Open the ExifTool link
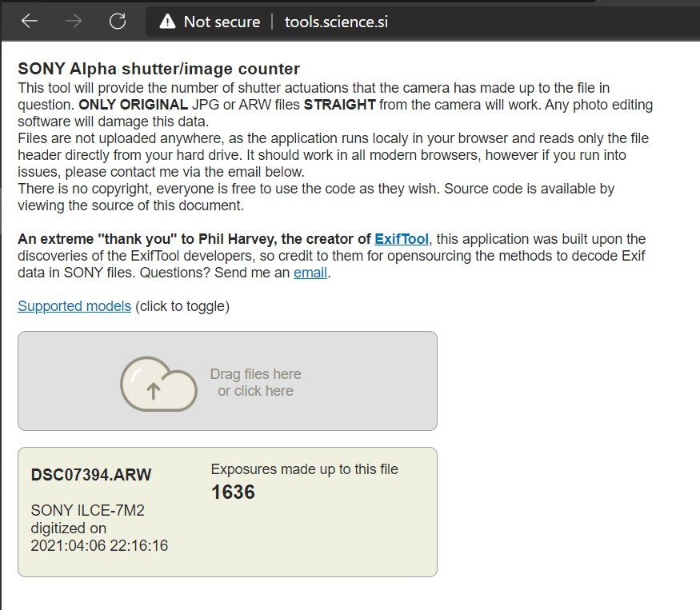This screenshot has height=610, width=700. (x=402, y=239)
